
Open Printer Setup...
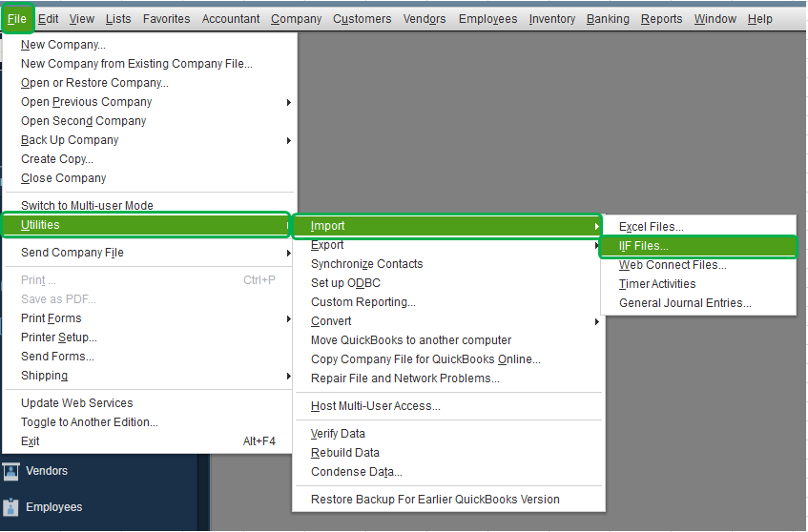[x=149, y=338]
